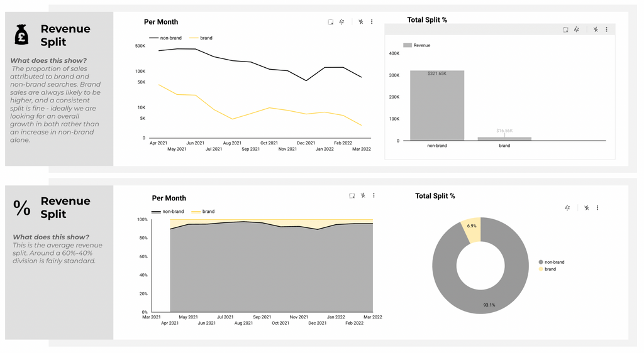Toggle cross-filtering on the donut chart
Viewport: 644px width, 353px height.
(586, 208)
